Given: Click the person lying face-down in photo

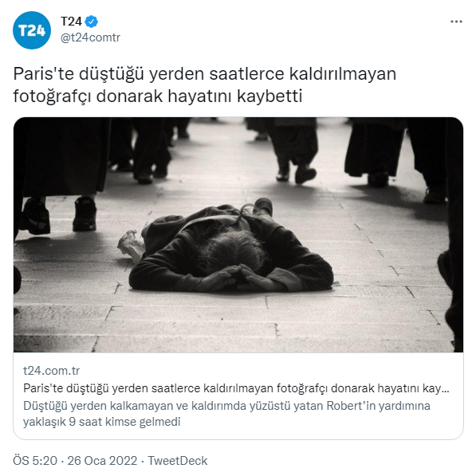Looking at the screenshot, I should point(231,249).
